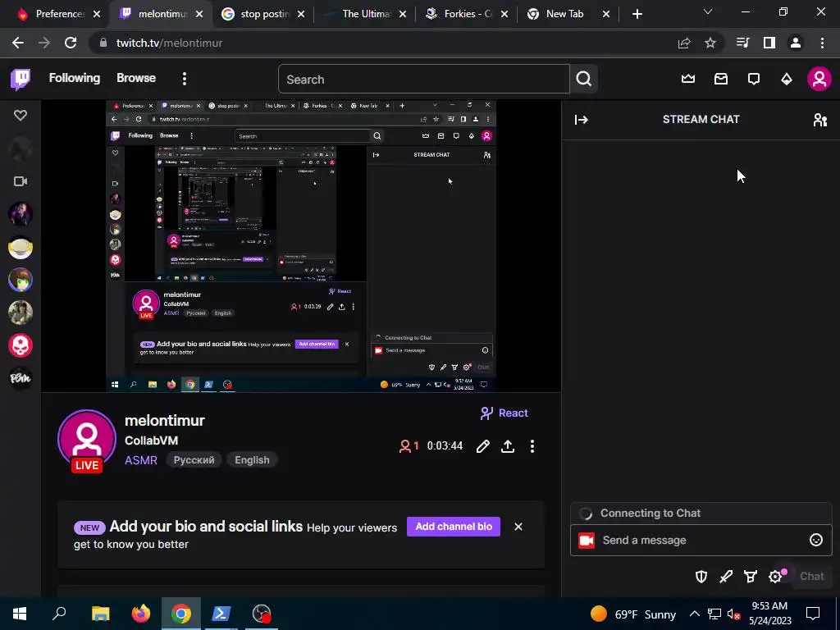This screenshot has width=840, height=630.
Task: Click the melontimur LIVE profile avatar
Action: [87, 440]
